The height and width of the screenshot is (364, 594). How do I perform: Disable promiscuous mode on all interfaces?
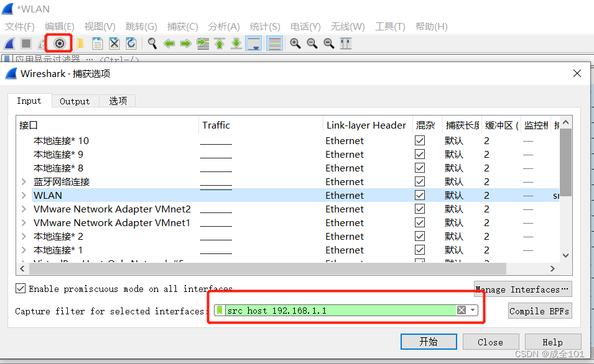21,288
